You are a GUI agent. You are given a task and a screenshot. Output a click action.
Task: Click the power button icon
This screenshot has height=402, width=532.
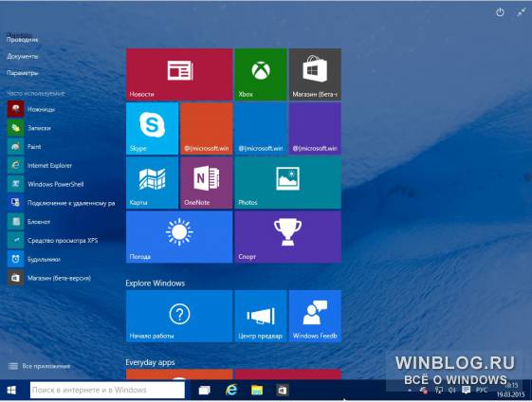click(500, 12)
